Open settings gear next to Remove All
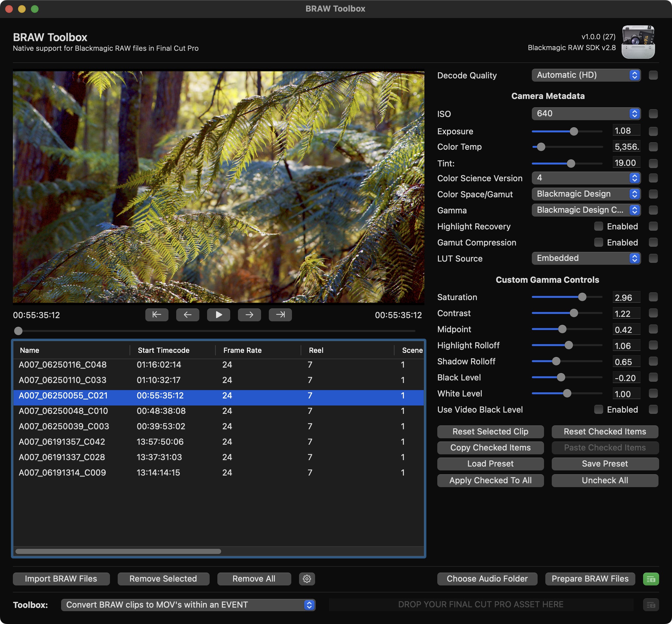Viewport: 672px width, 624px height. click(307, 579)
